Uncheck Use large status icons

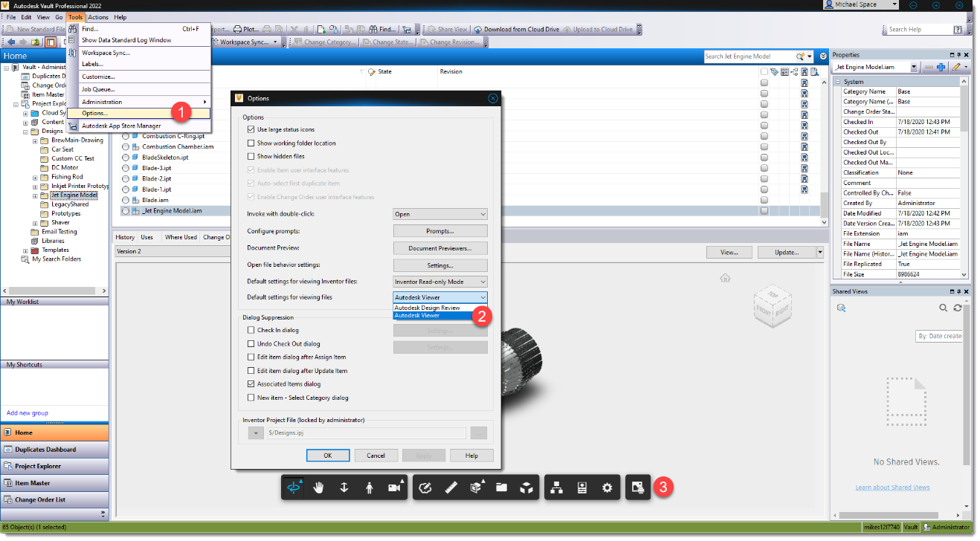251,129
